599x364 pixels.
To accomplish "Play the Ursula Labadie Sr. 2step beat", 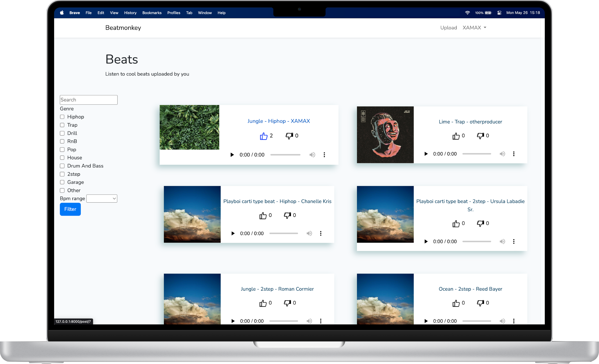I will tap(426, 241).
